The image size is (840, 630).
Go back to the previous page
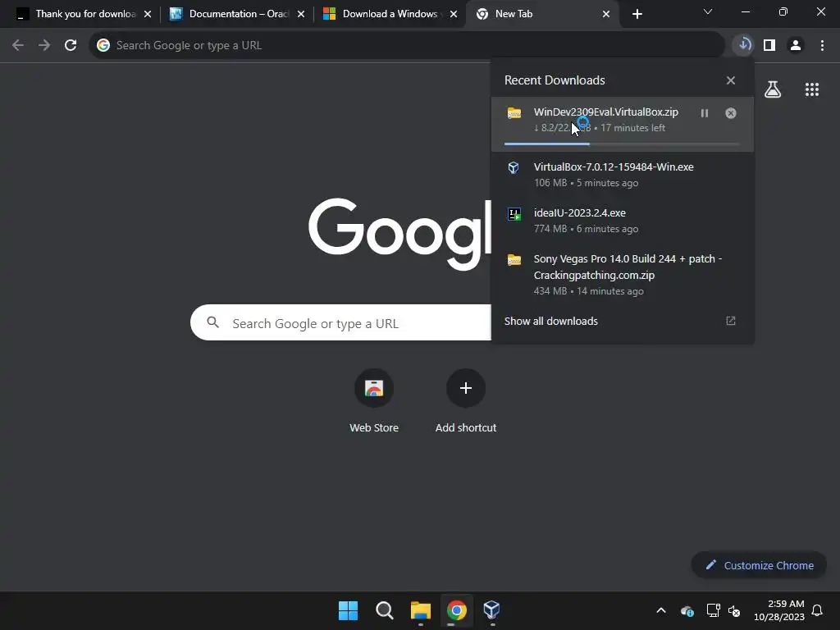(x=18, y=45)
